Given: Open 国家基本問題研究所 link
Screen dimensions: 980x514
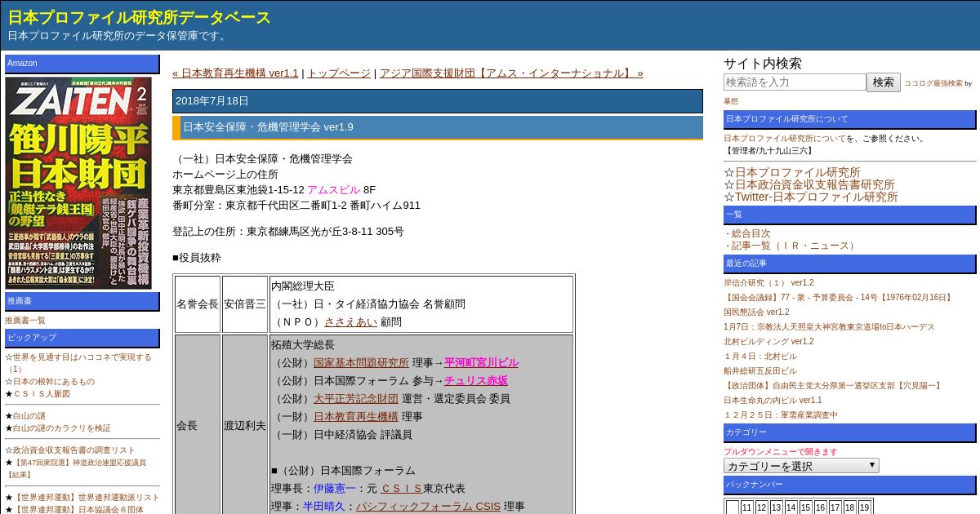Looking at the screenshot, I should tap(361, 362).
